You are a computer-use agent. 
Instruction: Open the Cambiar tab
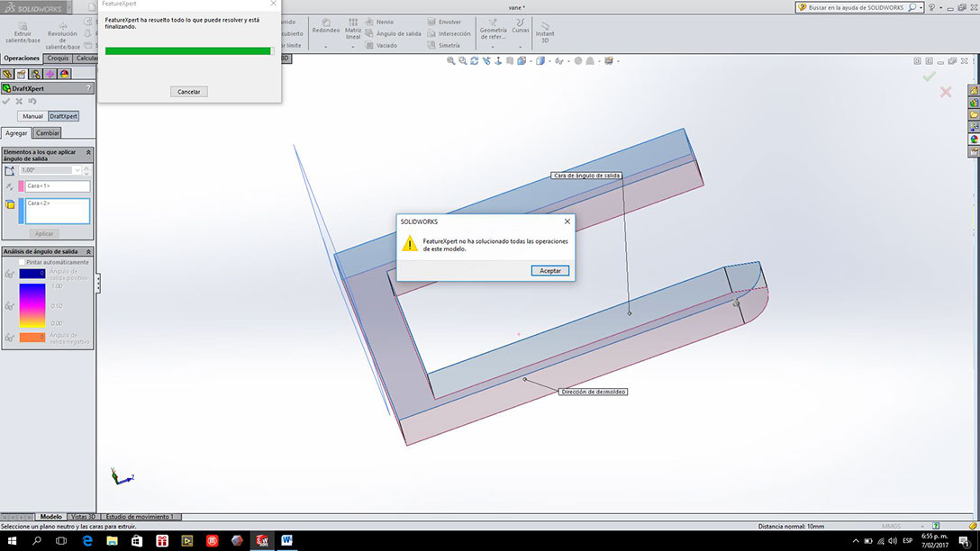tap(48, 133)
